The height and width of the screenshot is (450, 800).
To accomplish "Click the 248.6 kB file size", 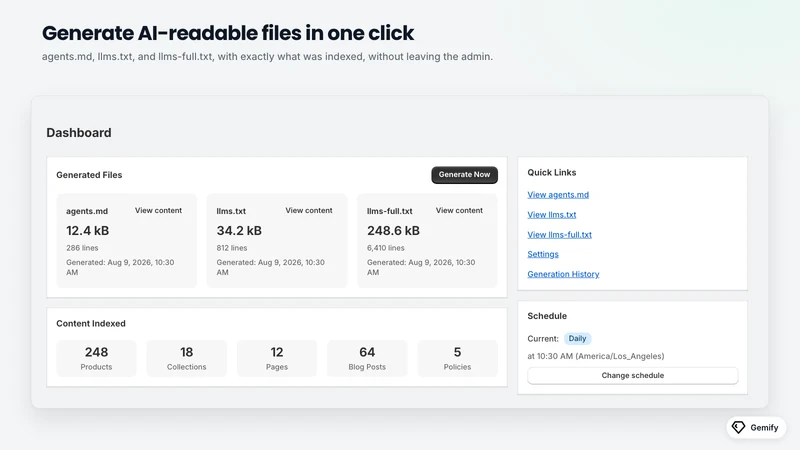I will pyautogui.click(x=393, y=231).
